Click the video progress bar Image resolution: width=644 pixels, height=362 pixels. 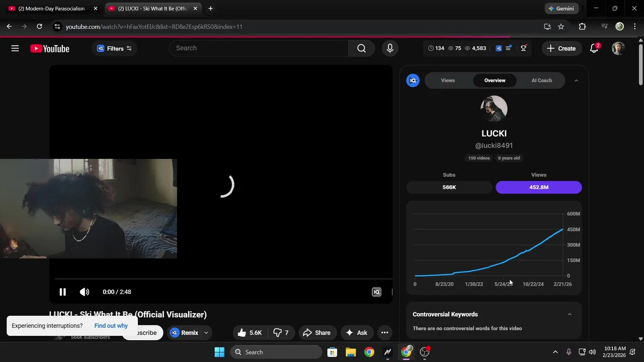223,278
